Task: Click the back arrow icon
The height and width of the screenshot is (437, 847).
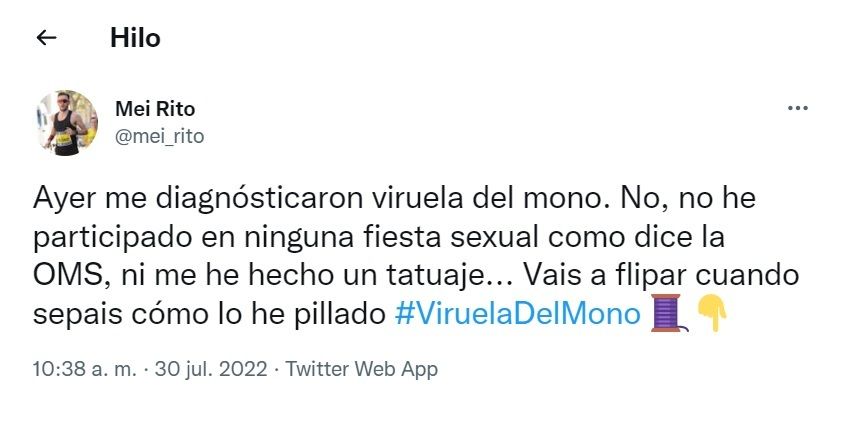Action: pos(46,39)
